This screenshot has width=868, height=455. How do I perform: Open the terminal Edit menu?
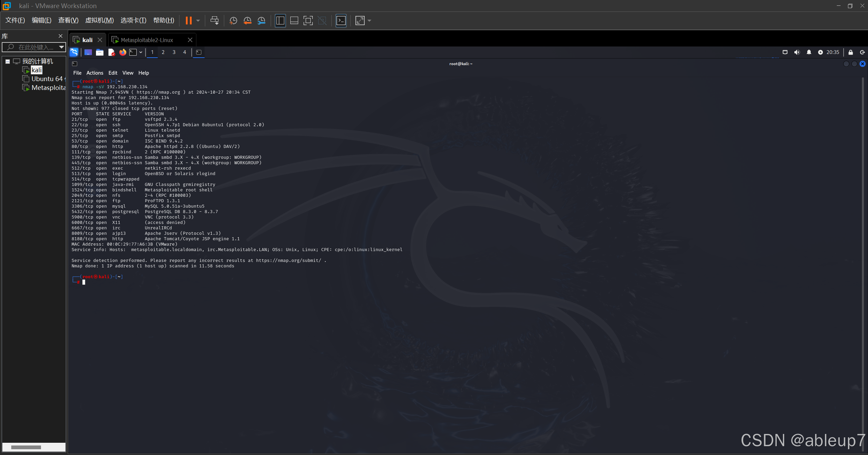click(113, 73)
